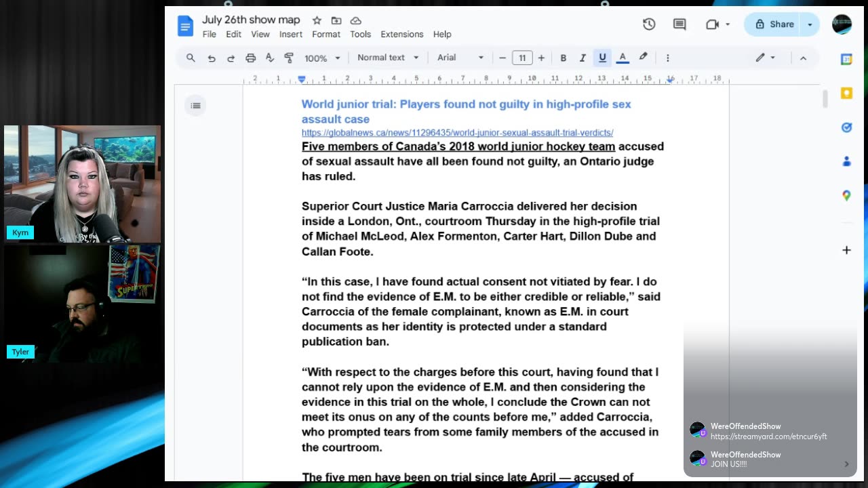
Task: Increase font size plus button
Action: 541,58
